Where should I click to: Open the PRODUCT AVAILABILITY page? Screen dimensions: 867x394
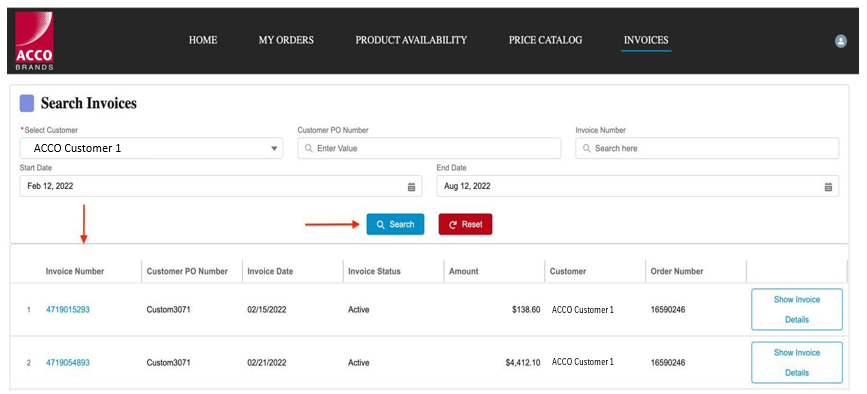tap(411, 40)
